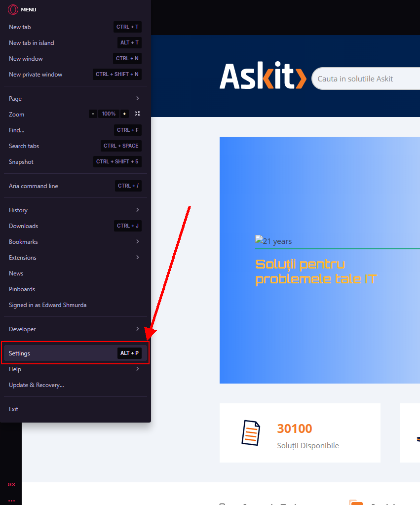Open Soluții Disponibile link
The image size is (420, 505).
click(x=308, y=445)
